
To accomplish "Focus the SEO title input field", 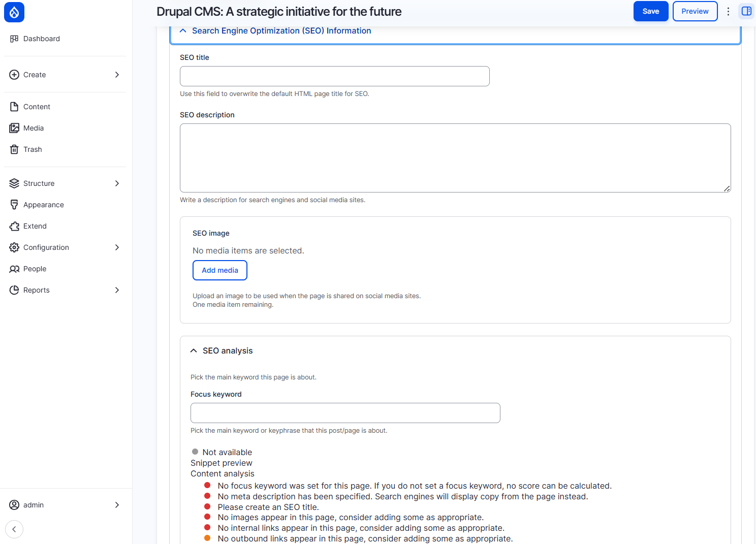I will [335, 76].
